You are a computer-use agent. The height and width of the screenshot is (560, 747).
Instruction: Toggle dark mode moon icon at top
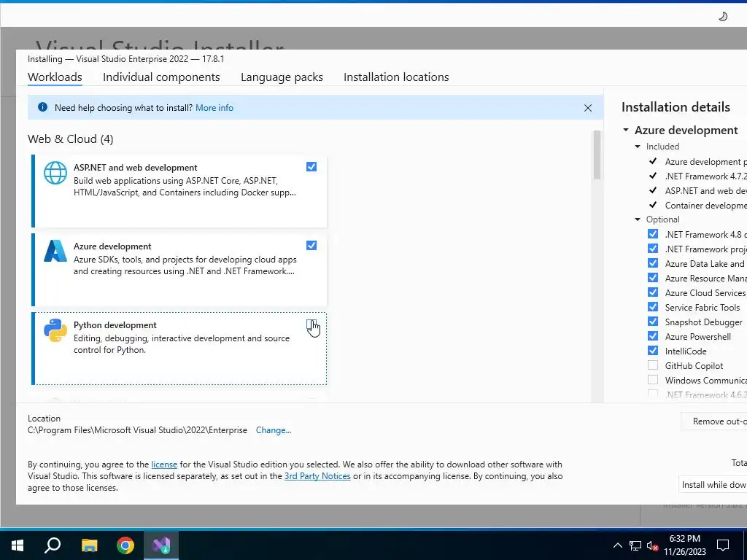click(723, 17)
